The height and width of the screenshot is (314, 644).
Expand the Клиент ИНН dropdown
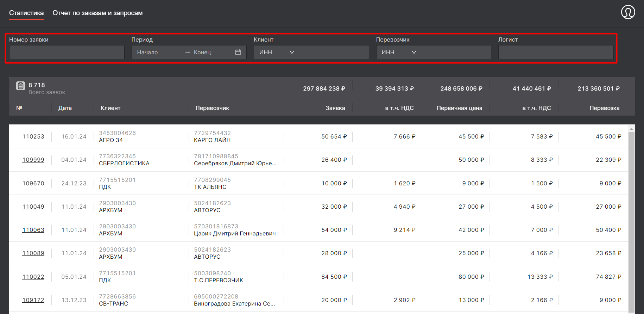(x=277, y=52)
